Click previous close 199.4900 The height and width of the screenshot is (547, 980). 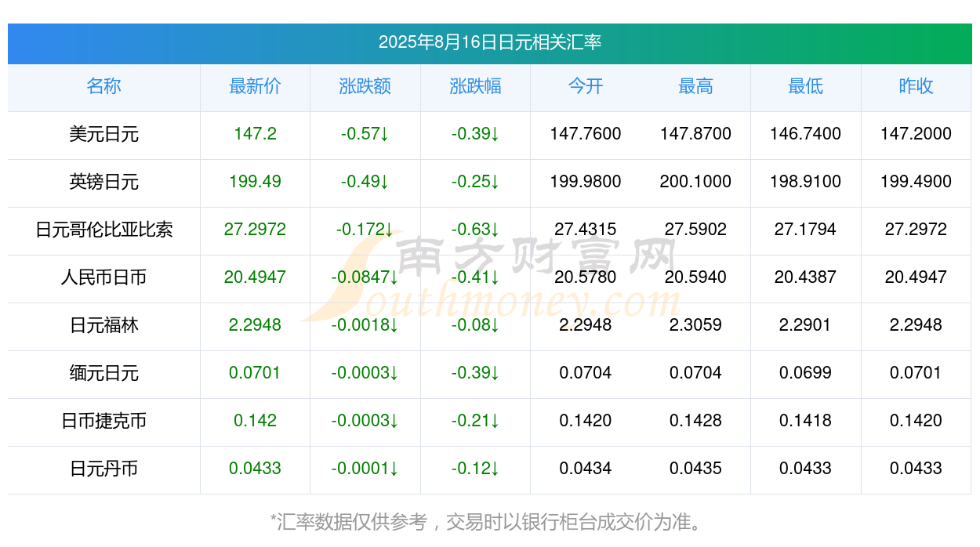coord(916,182)
